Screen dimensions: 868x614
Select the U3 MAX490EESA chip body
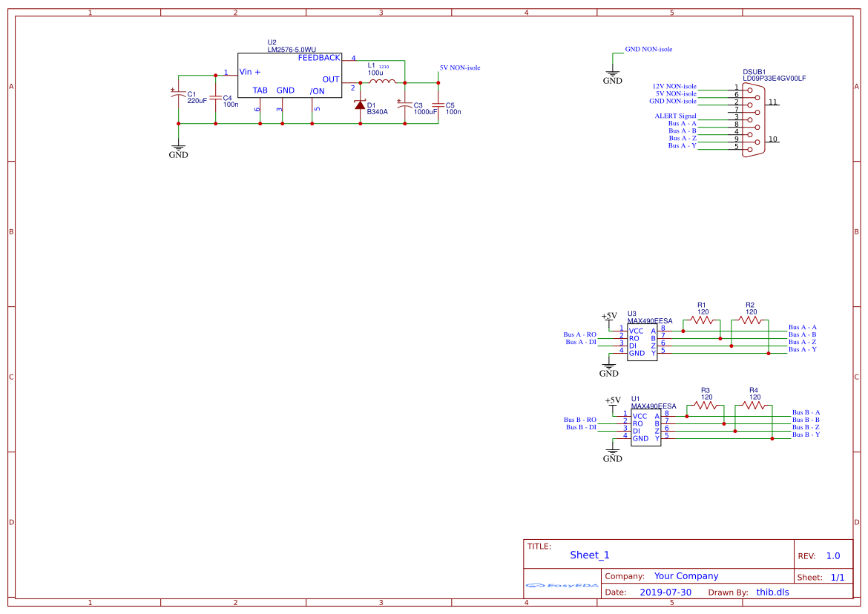pos(642,343)
